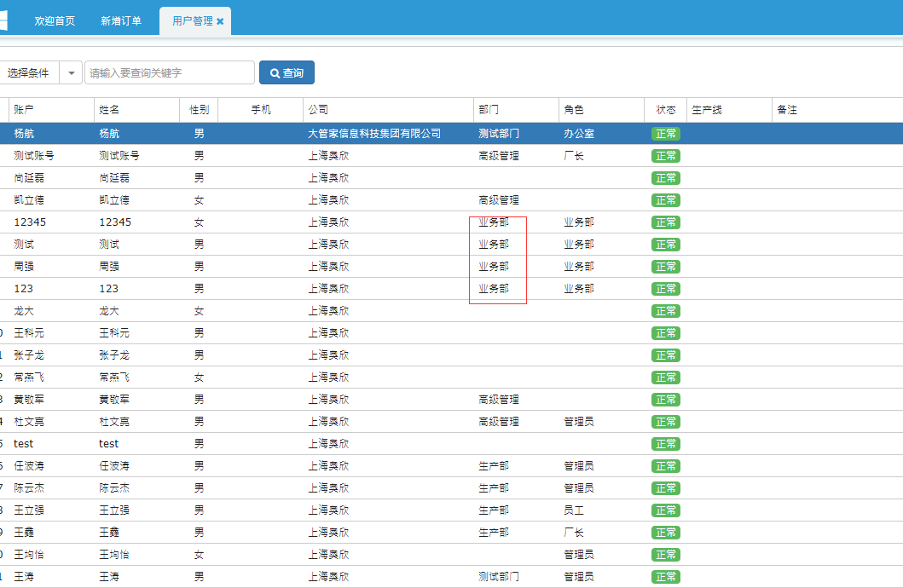Click 正常 status badge in test row
903x588 pixels.
pyautogui.click(x=666, y=444)
